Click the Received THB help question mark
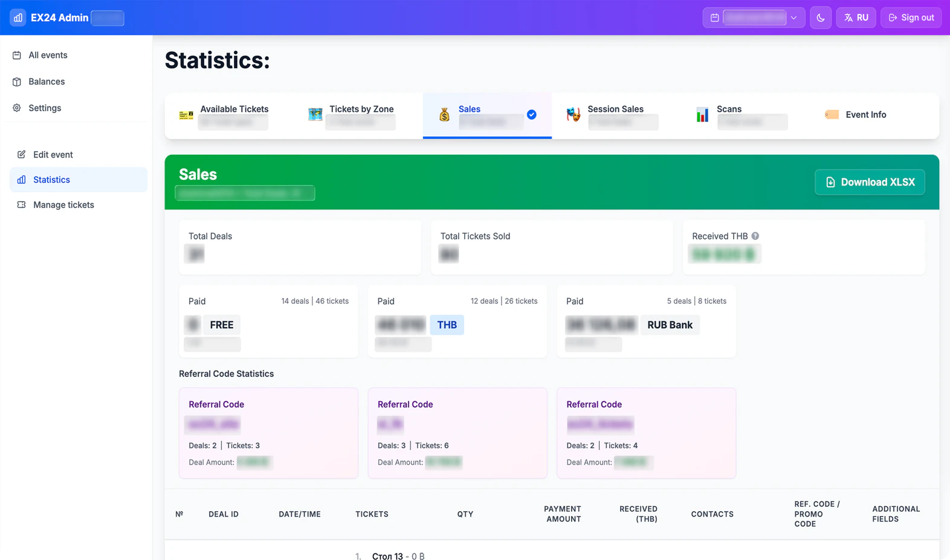The height and width of the screenshot is (560, 950). pos(755,236)
